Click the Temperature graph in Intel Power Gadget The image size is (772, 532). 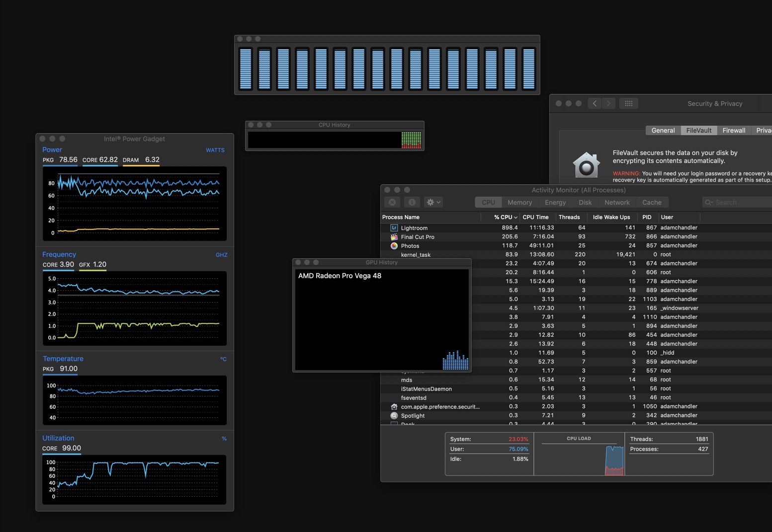coord(134,400)
